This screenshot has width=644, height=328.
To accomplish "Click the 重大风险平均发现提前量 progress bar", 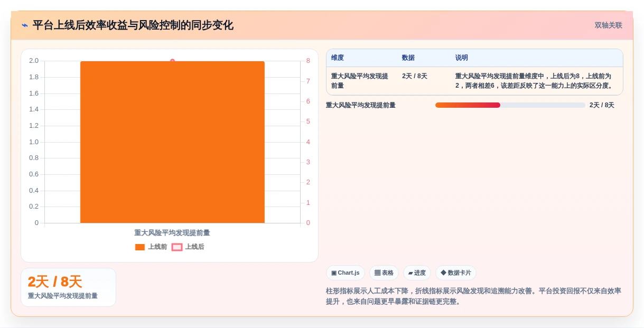I will pos(510,105).
